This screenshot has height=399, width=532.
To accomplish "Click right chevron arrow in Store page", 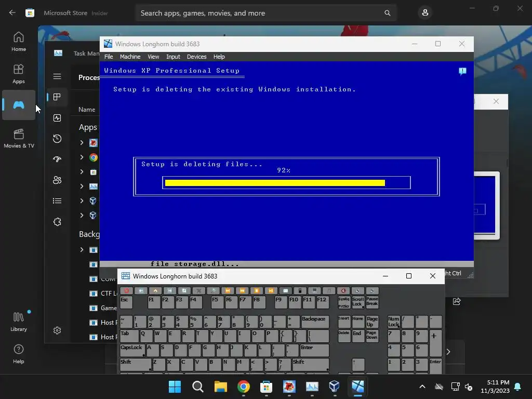I will click(448, 352).
